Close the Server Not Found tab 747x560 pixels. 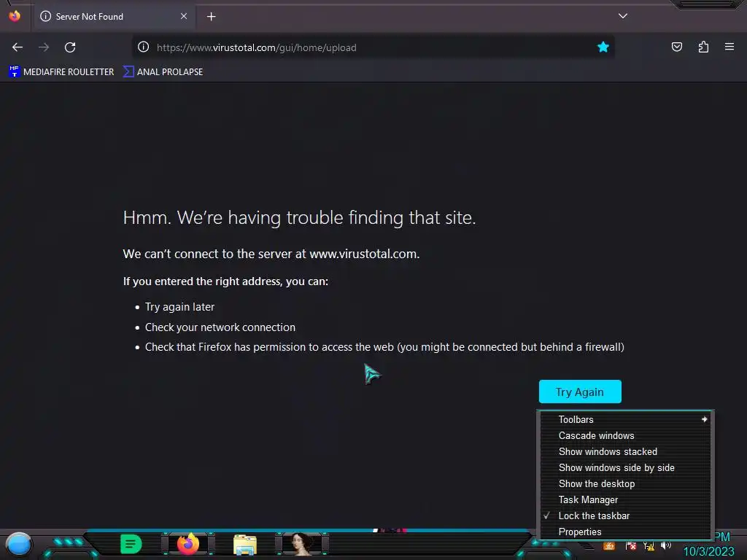(184, 16)
